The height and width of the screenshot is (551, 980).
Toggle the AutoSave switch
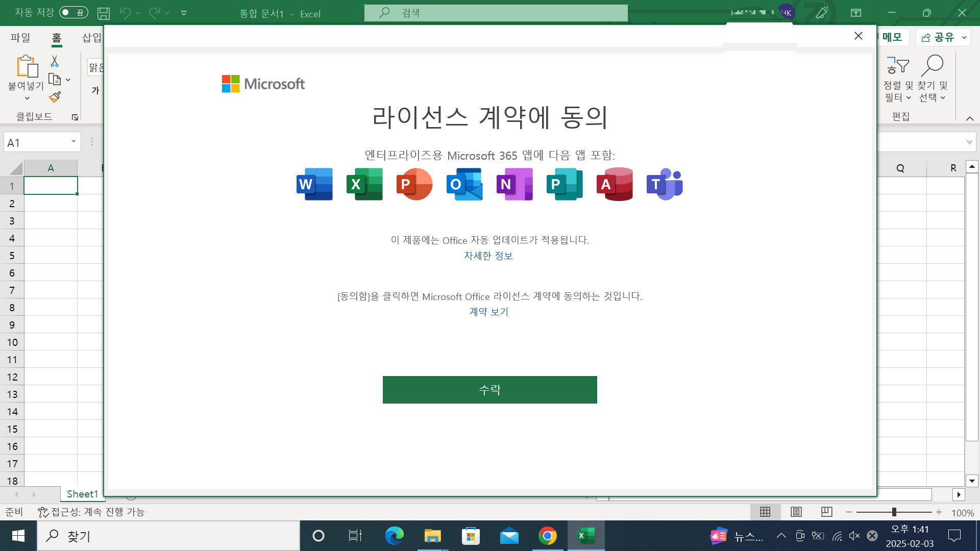click(x=73, y=12)
